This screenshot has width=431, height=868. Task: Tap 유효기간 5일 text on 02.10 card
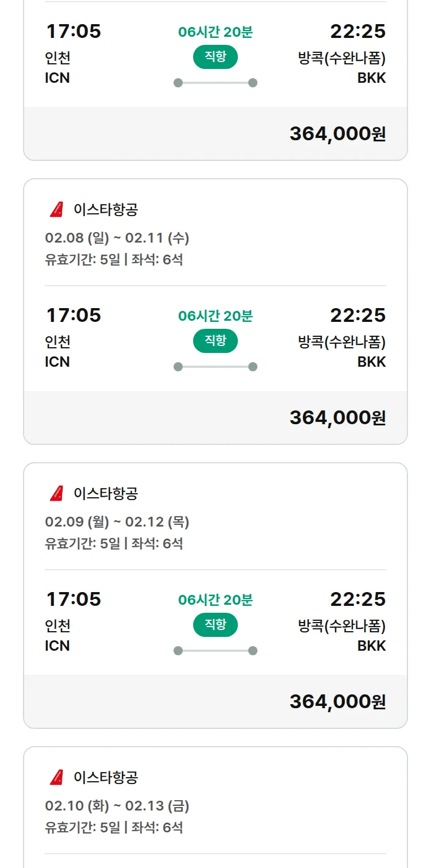(x=83, y=828)
